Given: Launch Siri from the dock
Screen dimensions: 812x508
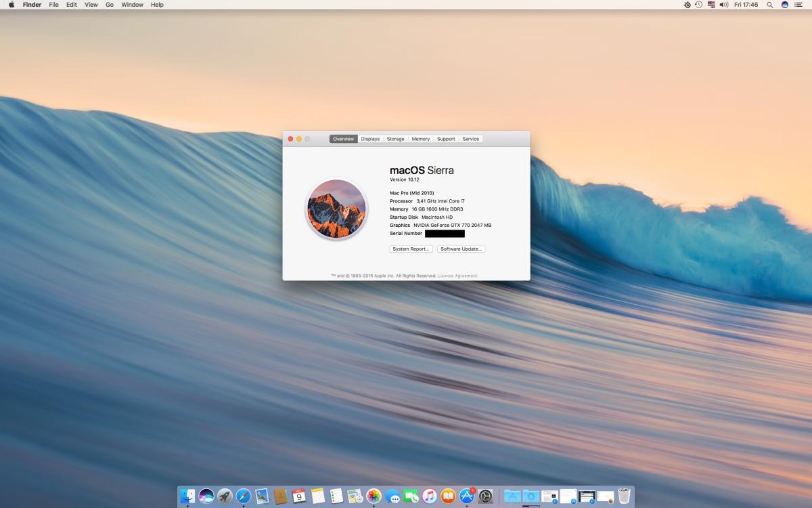Looking at the screenshot, I should pyautogui.click(x=206, y=496).
